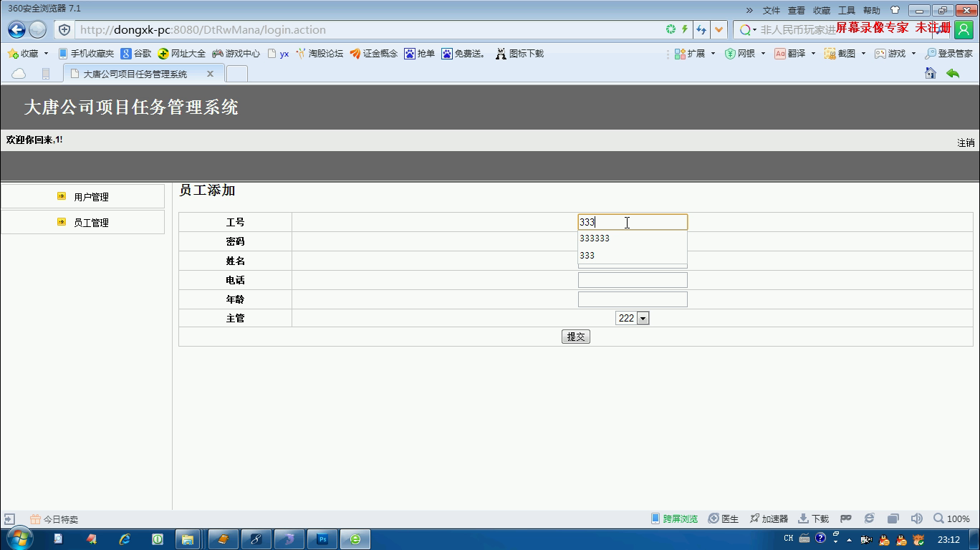The image size is (980, 550).
Task: Open the skin shirt icon in menu bar
Action: 895,10
